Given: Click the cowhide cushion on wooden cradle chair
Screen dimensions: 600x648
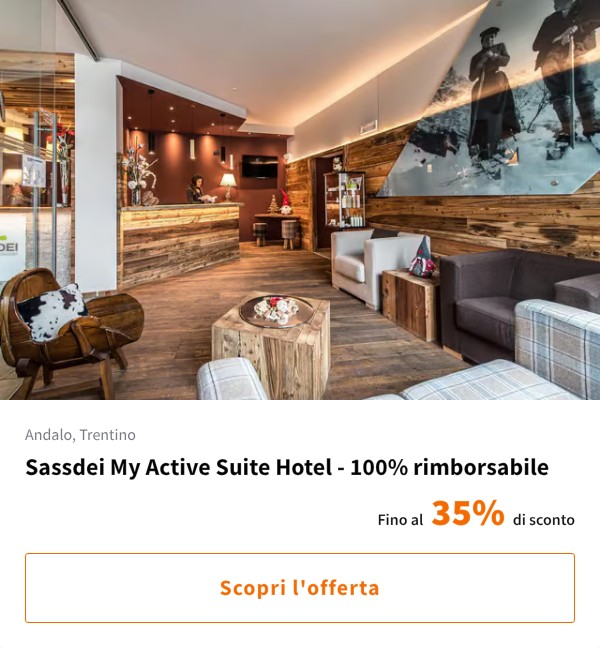Looking at the screenshot, I should click(51, 312).
